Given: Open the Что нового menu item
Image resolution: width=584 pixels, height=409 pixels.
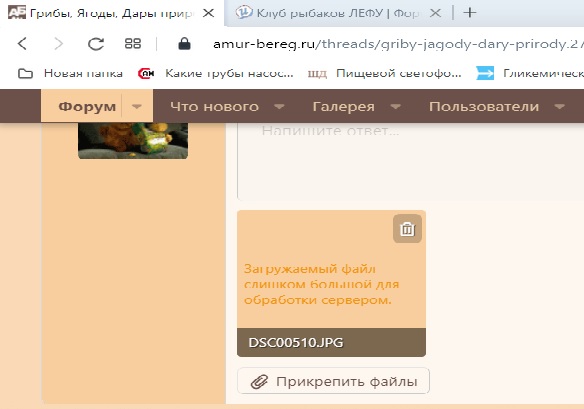Looking at the screenshot, I should pos(214,107).
